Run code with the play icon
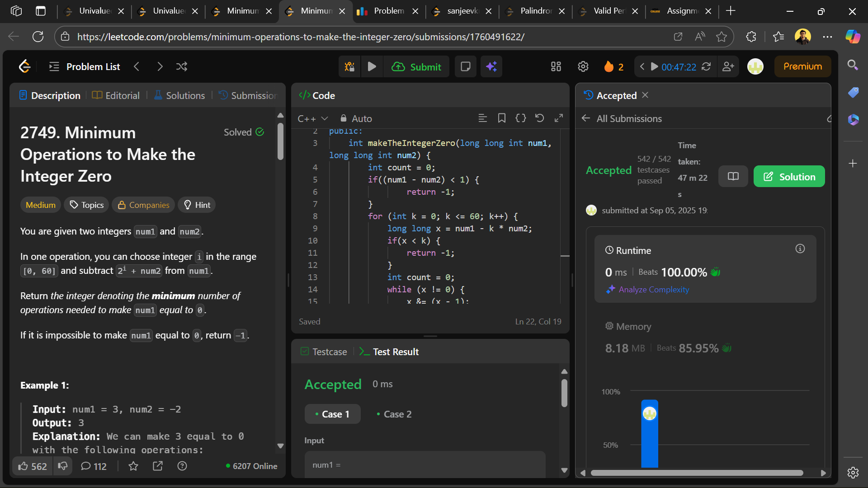The image size is (868, 488). coord(372,67)
